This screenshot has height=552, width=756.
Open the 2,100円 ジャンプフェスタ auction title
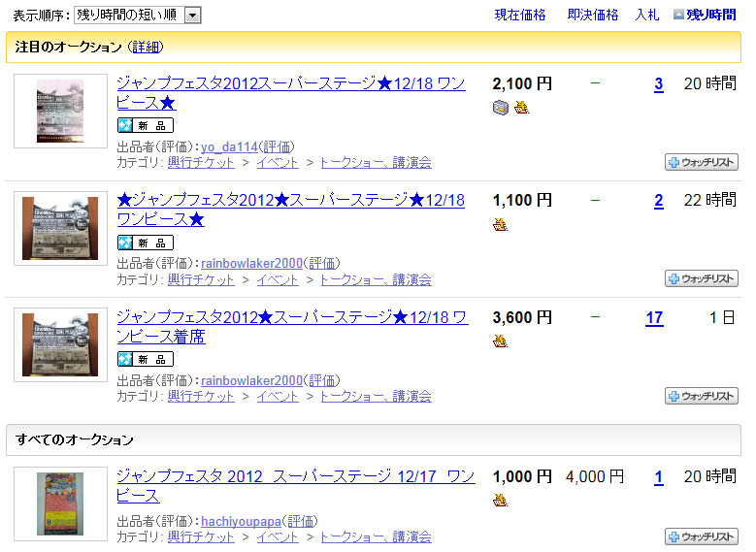[291, 93]
